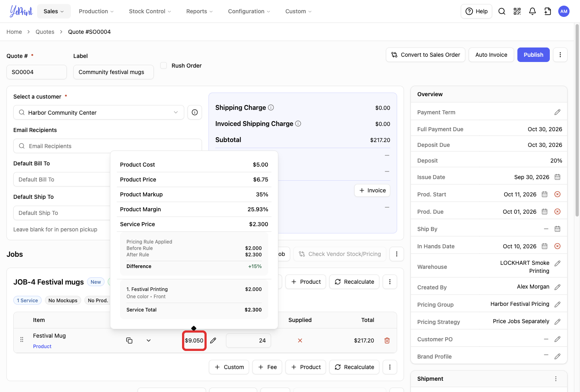Edit the Customer PO pencil icon
The image size is (580, 392).
(557, 339)
